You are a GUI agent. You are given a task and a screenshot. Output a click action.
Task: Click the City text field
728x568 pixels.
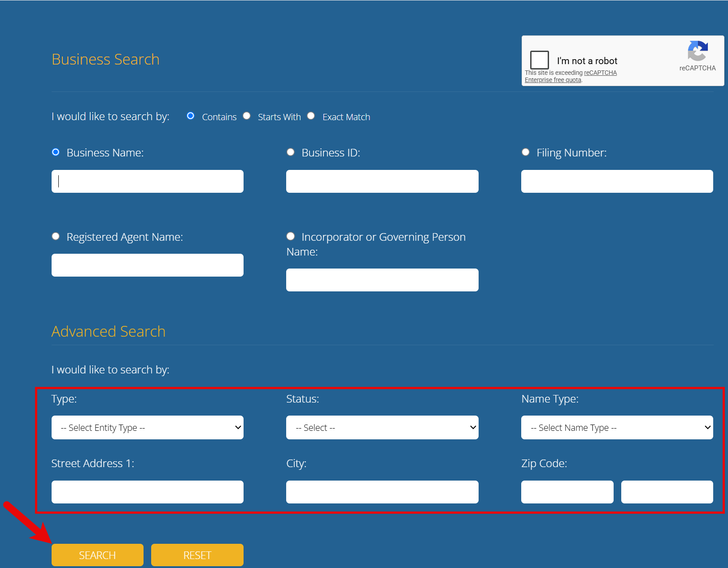coord(382,492)
